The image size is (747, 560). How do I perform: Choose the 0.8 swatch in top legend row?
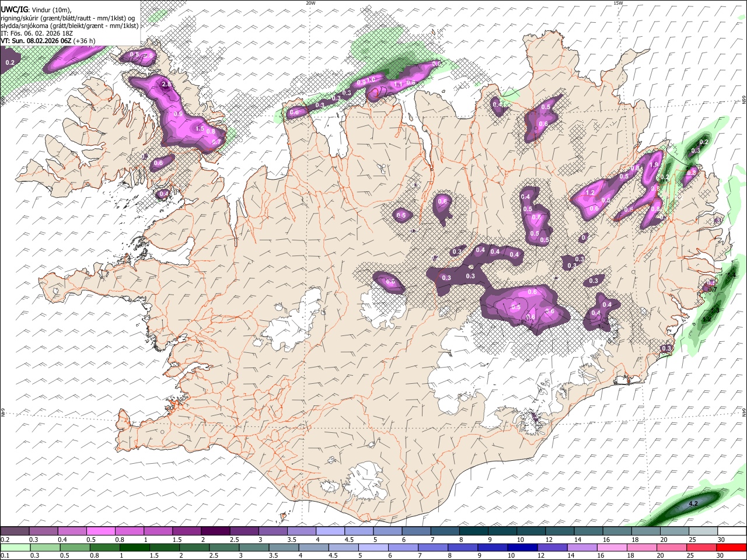pos(130,531)
